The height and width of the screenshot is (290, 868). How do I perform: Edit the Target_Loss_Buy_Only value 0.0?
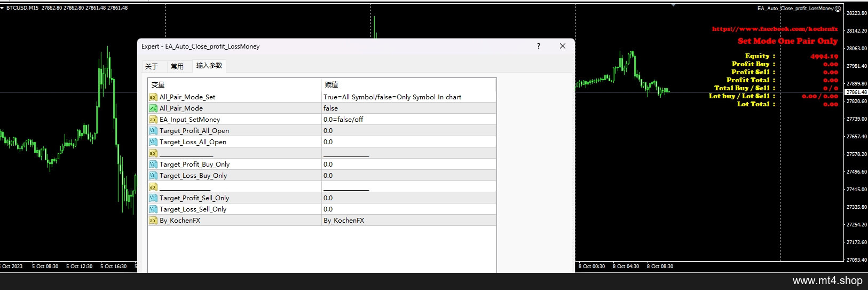409,176
